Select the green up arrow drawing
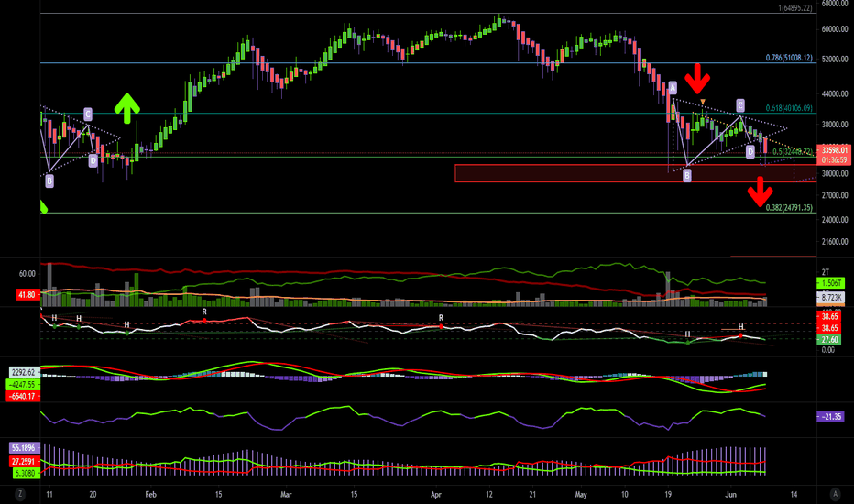This screenshot has height=504, width=854. (126, 108)
